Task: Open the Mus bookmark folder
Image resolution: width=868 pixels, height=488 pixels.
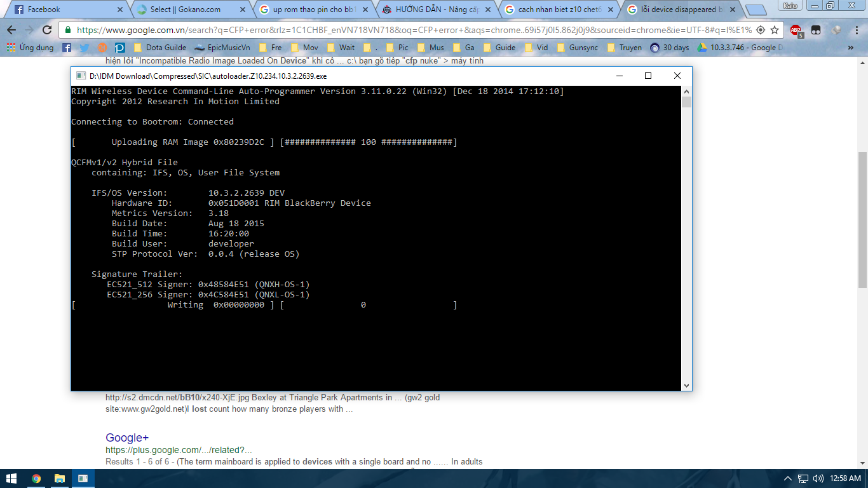Action: pyautogui.click(x=430, y=48)
